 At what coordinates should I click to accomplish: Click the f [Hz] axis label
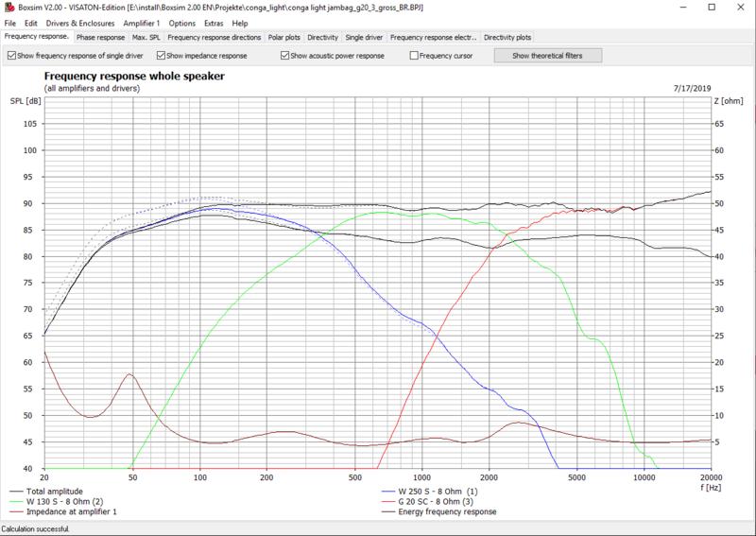(x=711, y=487)
